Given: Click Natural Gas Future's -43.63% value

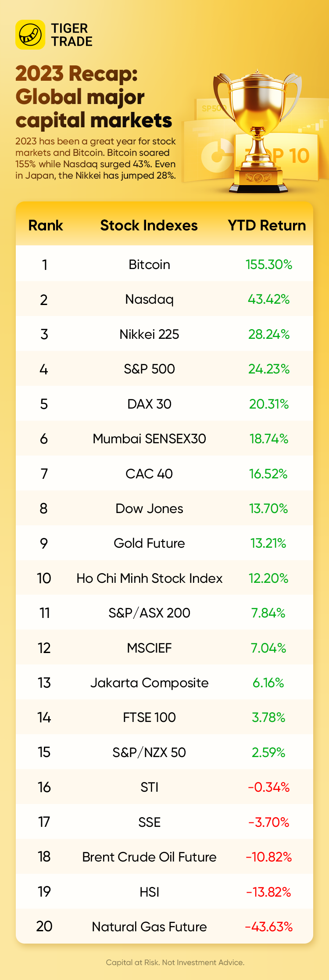Looking at the screenshot, I should point(268,926).
